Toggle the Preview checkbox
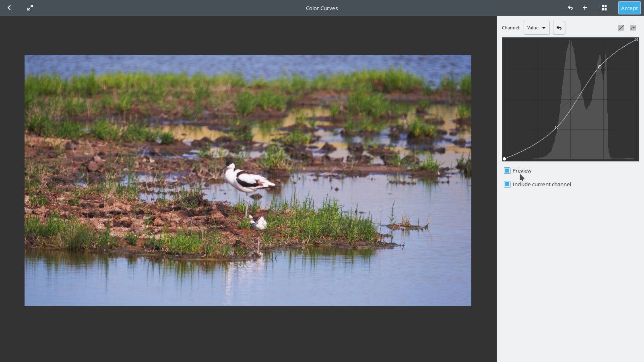This screenshot has height=362, width=644. point(507,171)
